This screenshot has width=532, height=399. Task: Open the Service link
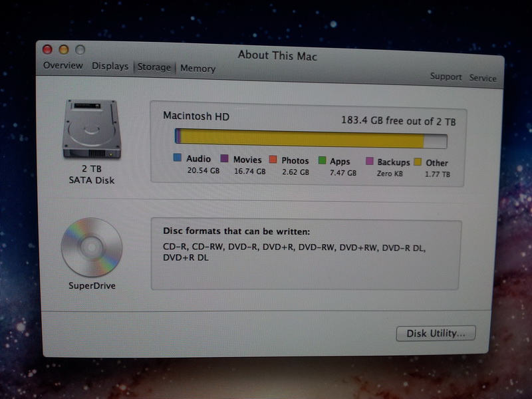tap(483, 78)
